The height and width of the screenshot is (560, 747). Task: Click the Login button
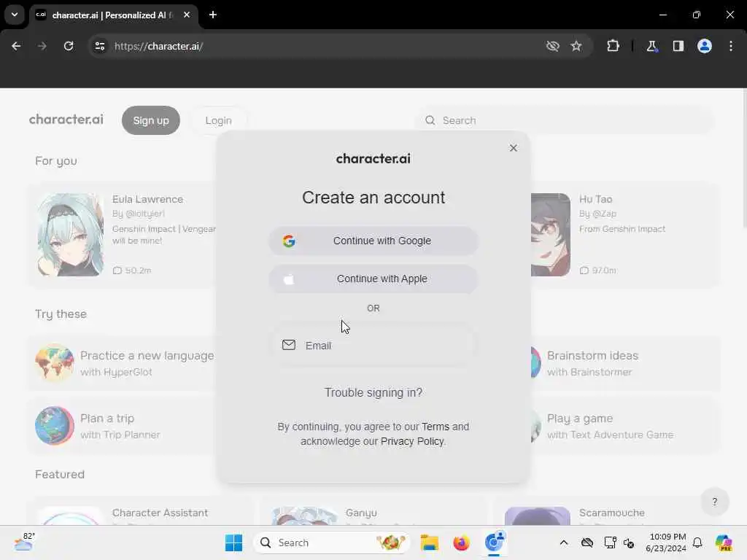pyautogui.click(x=219, y=120)
